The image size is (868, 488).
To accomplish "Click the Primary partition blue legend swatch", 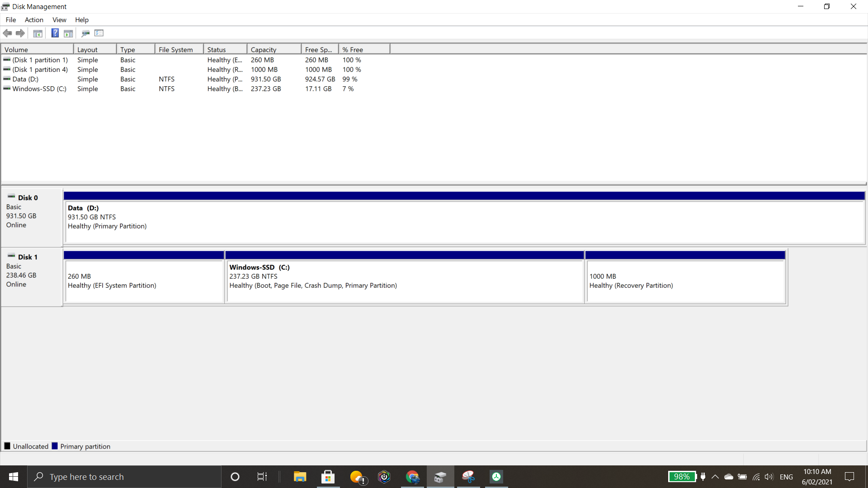I will click(x=55, y=446).
